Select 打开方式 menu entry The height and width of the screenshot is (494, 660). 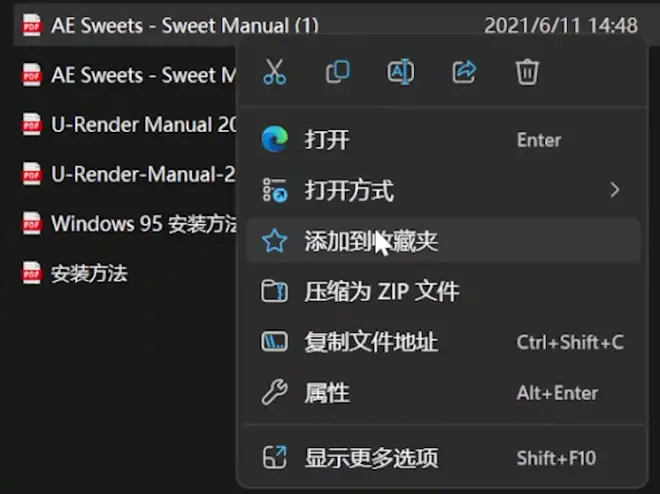tap(443, 190)
